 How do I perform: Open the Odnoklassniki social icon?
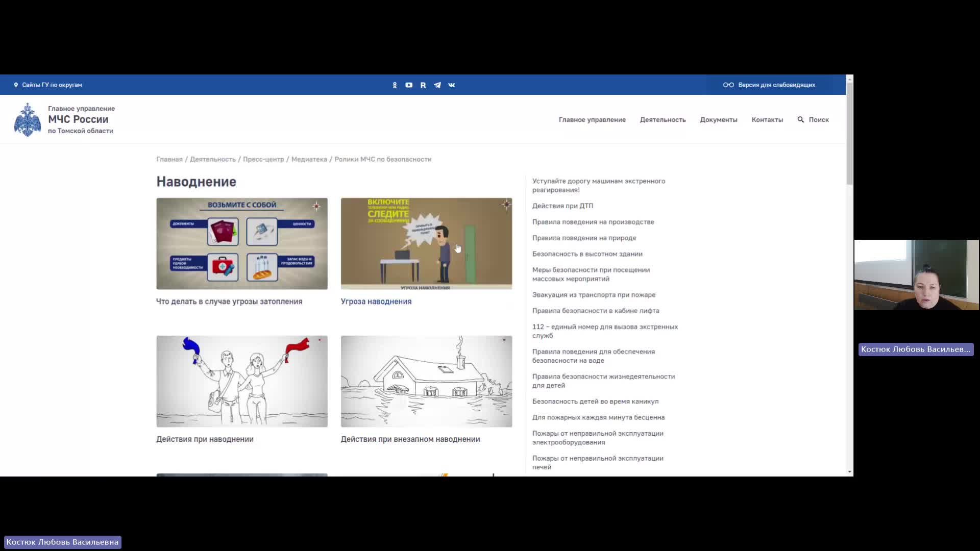pyautogui.click(x=395, y=85)
